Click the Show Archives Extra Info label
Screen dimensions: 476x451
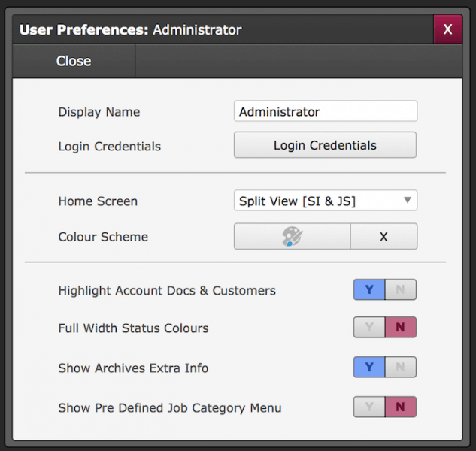click(133, 368)
